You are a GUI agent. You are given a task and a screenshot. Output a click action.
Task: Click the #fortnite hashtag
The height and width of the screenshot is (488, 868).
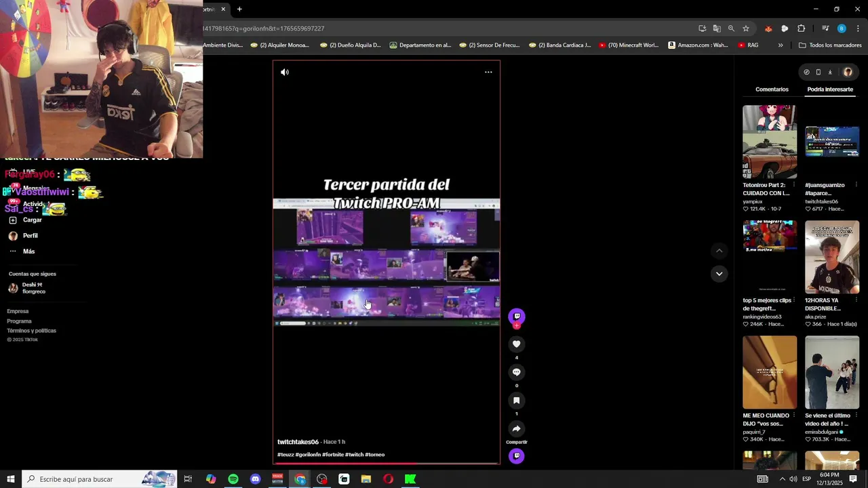333,455
